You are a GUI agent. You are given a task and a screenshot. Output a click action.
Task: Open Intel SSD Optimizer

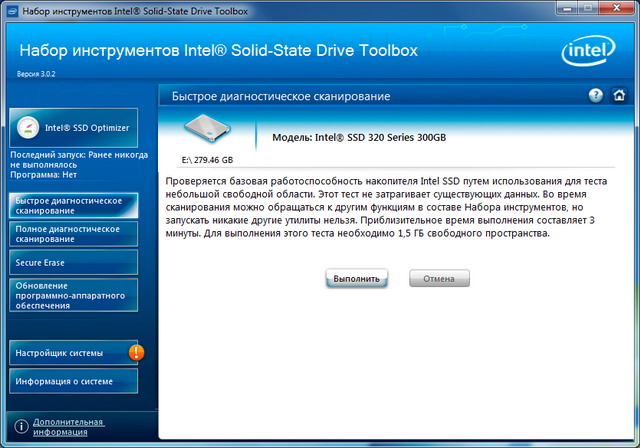click(x=73, y=128)
